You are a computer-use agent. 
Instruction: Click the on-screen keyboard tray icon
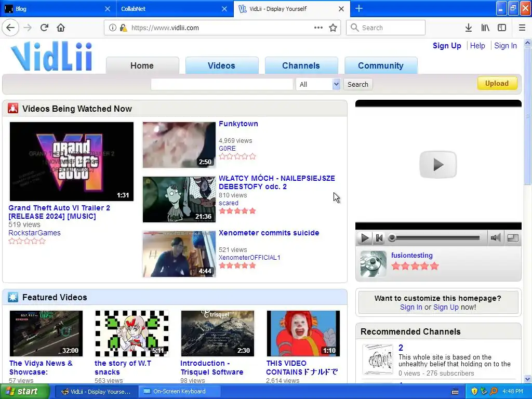click(x=455, y=392)
